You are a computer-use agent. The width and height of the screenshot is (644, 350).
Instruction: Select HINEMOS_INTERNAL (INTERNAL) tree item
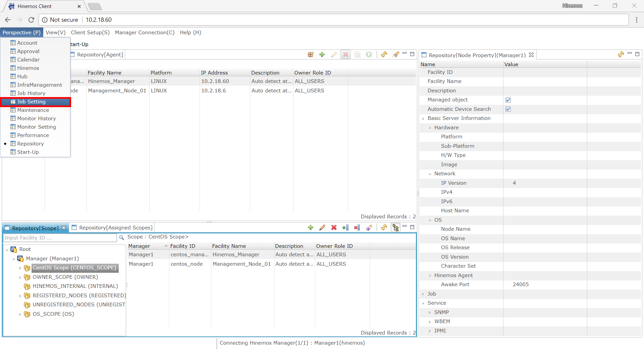coord(75,286)
